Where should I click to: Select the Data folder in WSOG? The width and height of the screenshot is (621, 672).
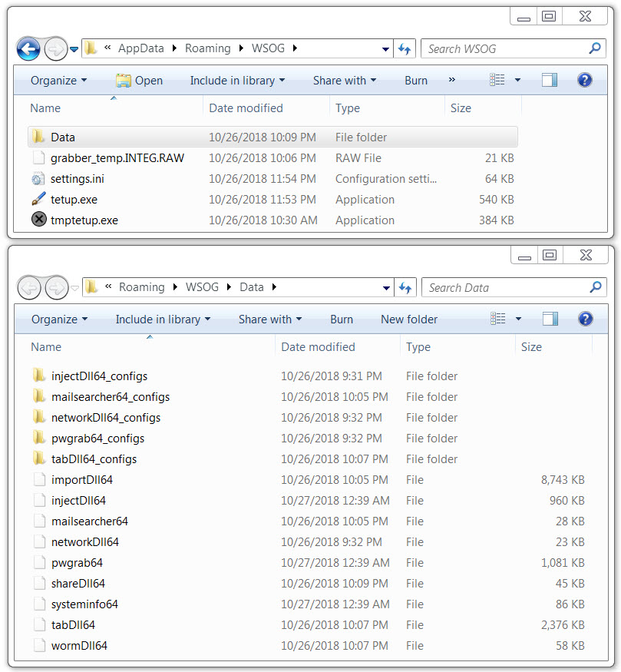273,137
